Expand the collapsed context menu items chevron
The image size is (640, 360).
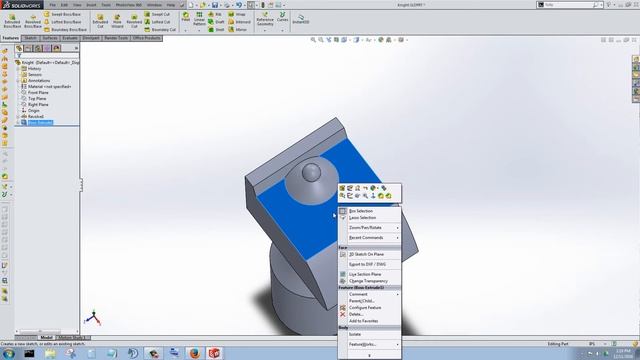[x=369, y=356]
